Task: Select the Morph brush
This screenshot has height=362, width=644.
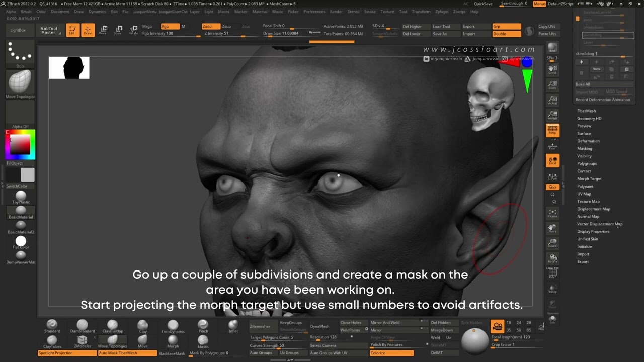Action: (x=173, y=342)
